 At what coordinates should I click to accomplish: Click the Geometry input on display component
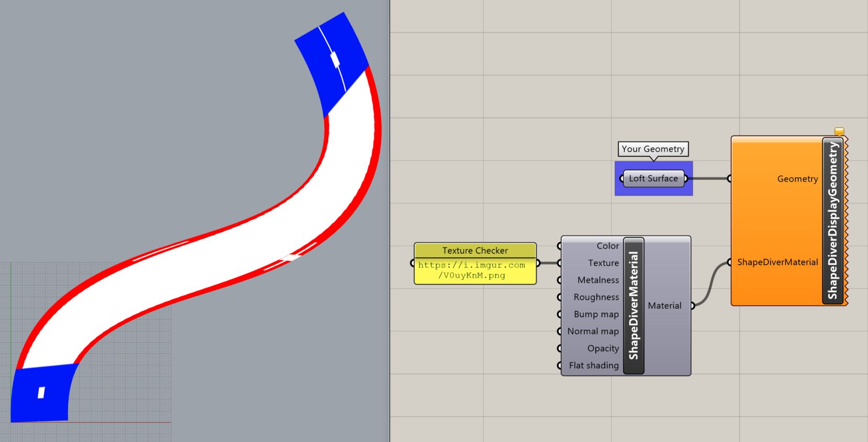tap(797, 179)
